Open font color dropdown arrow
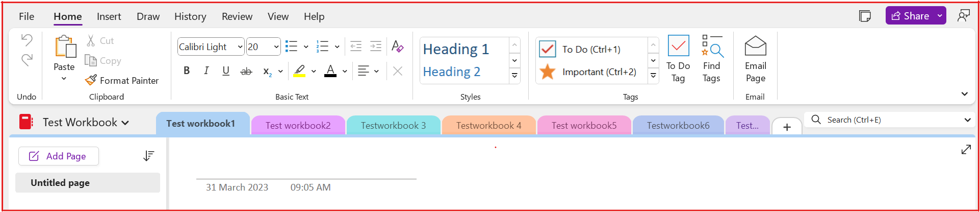The image size is (980, 212). click(345, 71)
